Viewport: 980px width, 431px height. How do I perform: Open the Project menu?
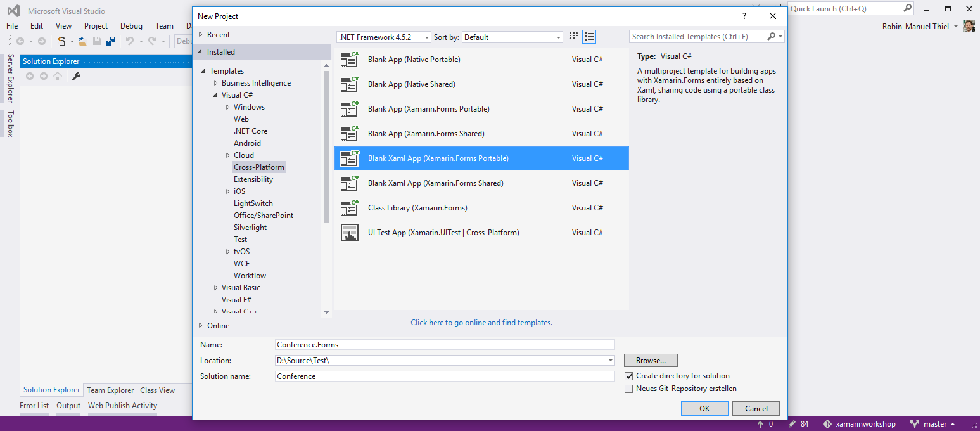96,26
